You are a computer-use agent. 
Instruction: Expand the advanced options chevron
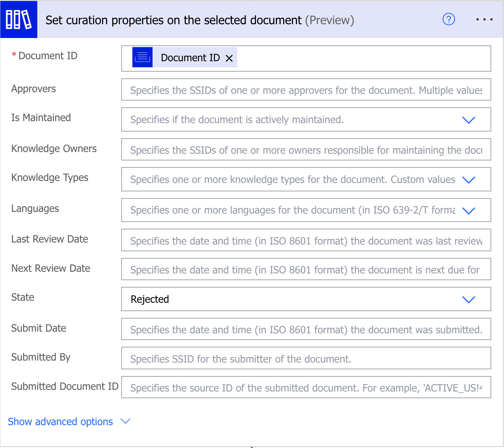tap(125, 421)
